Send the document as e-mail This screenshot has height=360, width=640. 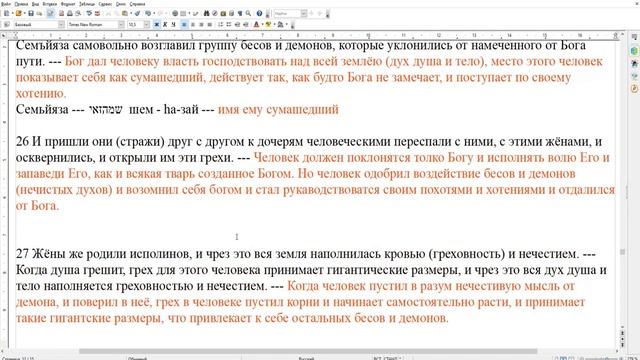[39, 13]
